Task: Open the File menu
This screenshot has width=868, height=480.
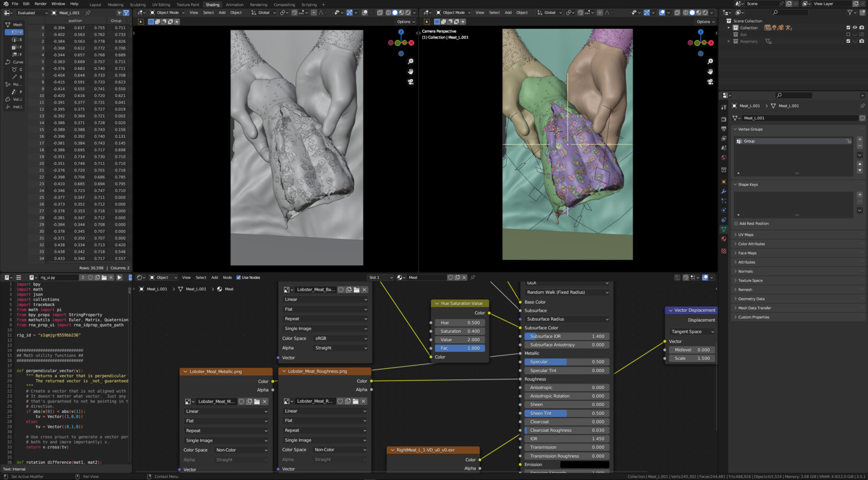Action: tap(15, 4)
